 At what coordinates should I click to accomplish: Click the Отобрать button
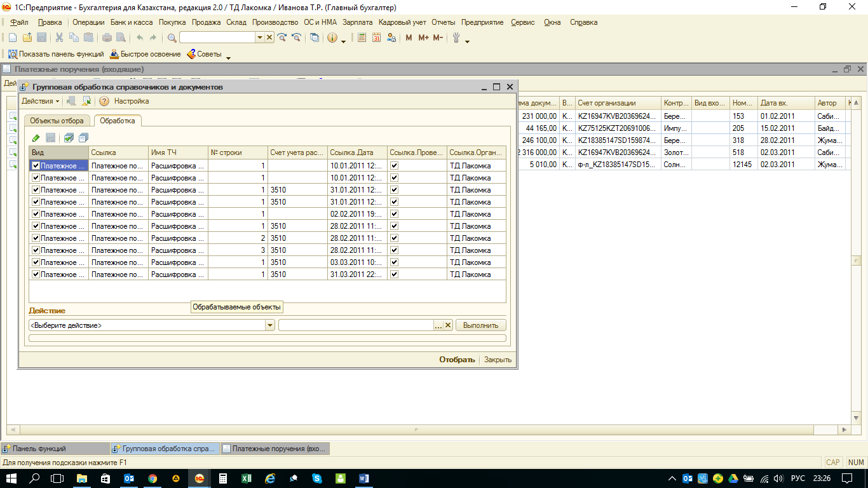[457, 360]
